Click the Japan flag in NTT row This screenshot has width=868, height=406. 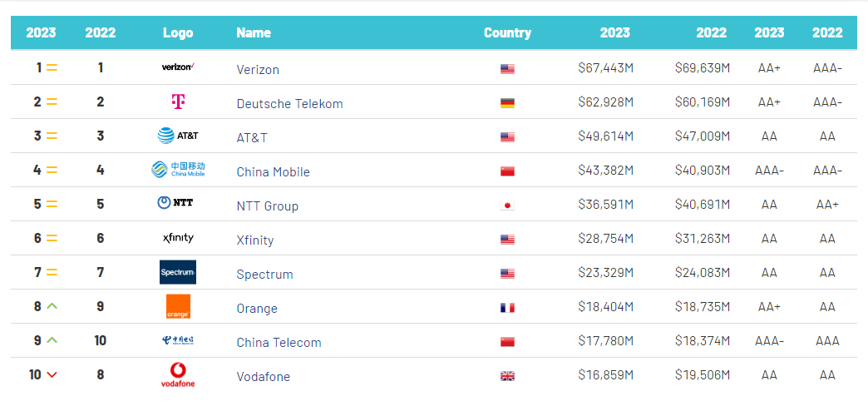tap(507, 205)
